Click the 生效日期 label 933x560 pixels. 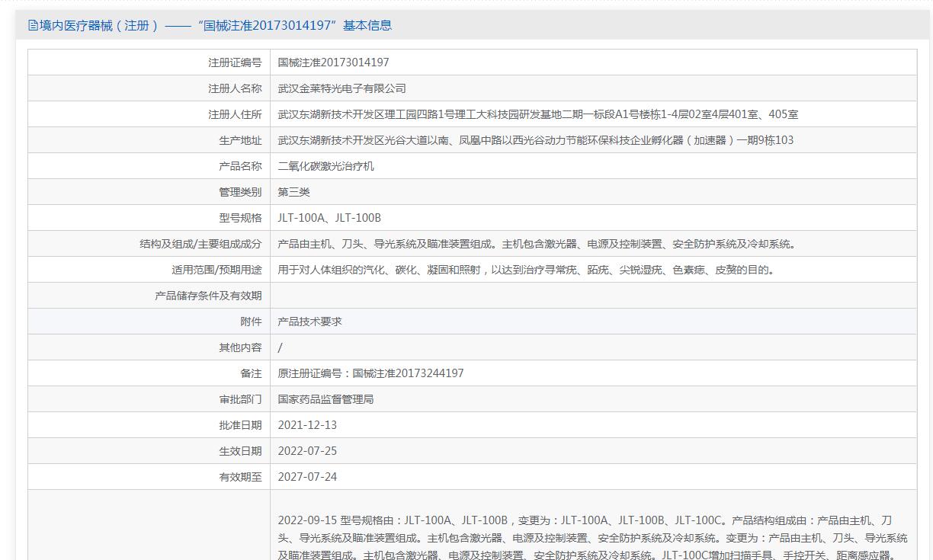tap(240, 451)
